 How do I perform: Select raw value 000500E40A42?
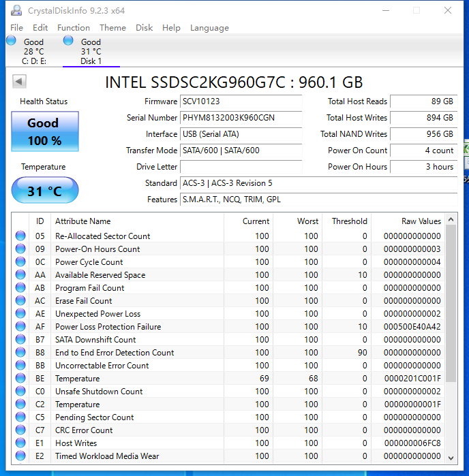412,327
